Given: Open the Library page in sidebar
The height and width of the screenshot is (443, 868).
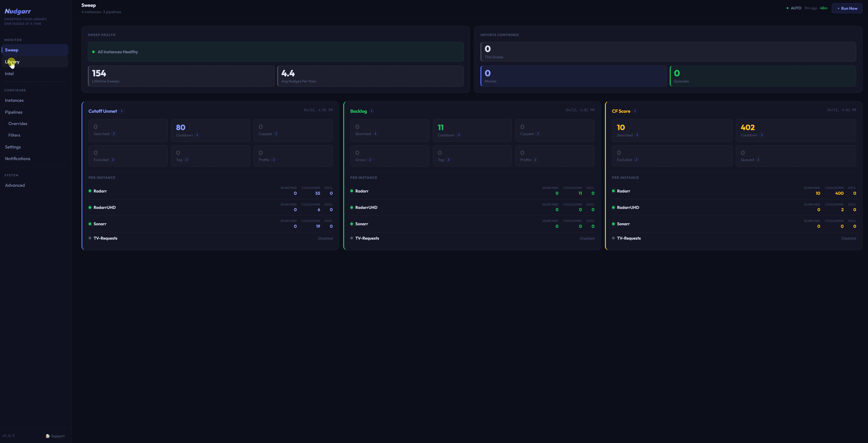Looking at the screenshot, I should (35, 62).
